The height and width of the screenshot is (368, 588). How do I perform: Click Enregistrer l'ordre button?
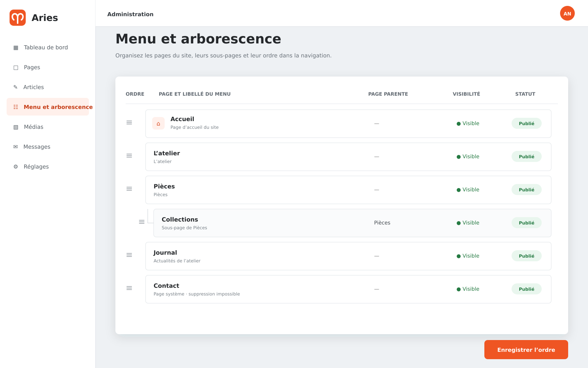526,350
